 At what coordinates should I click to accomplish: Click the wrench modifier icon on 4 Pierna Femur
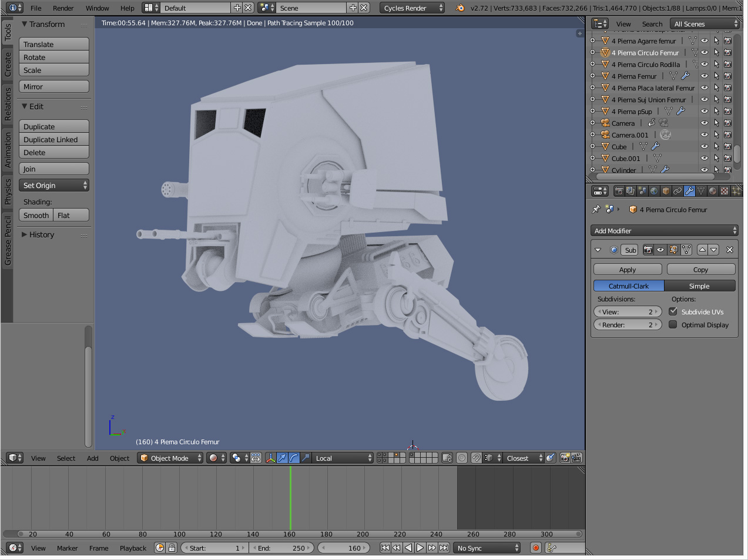[685, 76]
